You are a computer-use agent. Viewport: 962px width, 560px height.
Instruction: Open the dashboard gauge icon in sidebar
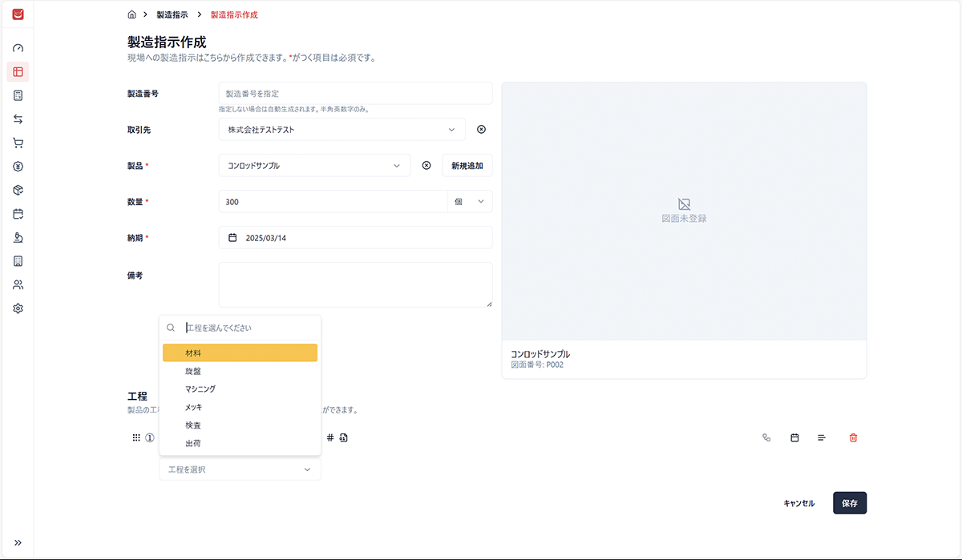coord(18,48)
